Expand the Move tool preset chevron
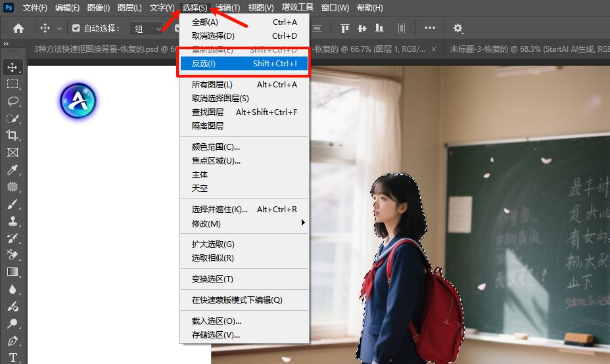610x364 pixels. point(60,28)
